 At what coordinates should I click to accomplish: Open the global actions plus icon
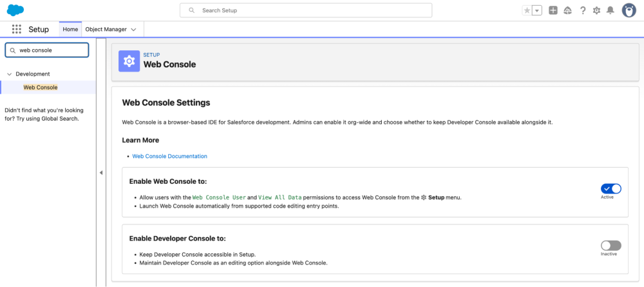(x=553, y=11)
